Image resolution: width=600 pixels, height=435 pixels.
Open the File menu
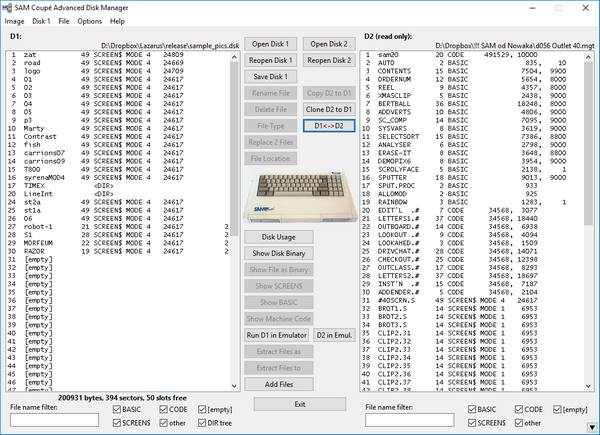[x=64, y=21]
